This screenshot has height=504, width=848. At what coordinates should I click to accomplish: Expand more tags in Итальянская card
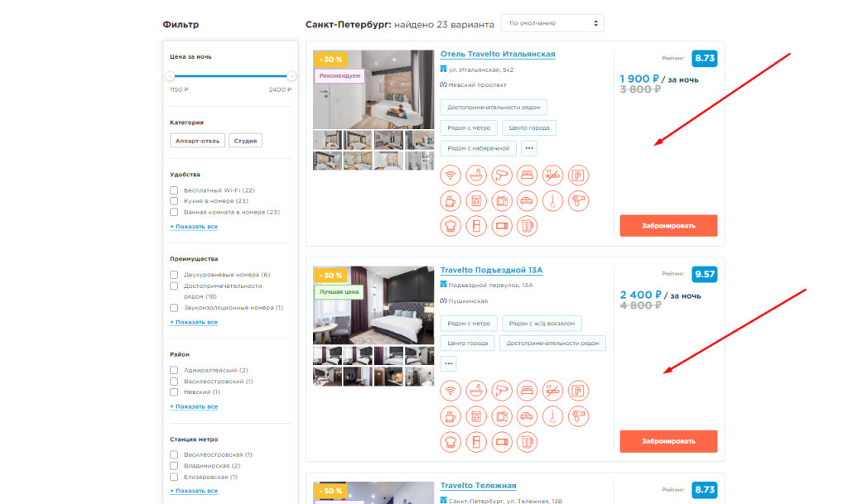[529, 148]
